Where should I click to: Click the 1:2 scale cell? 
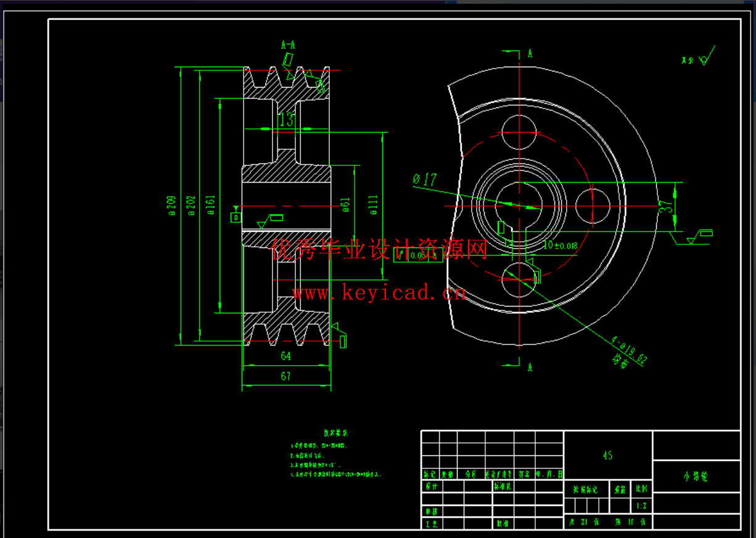641,506
